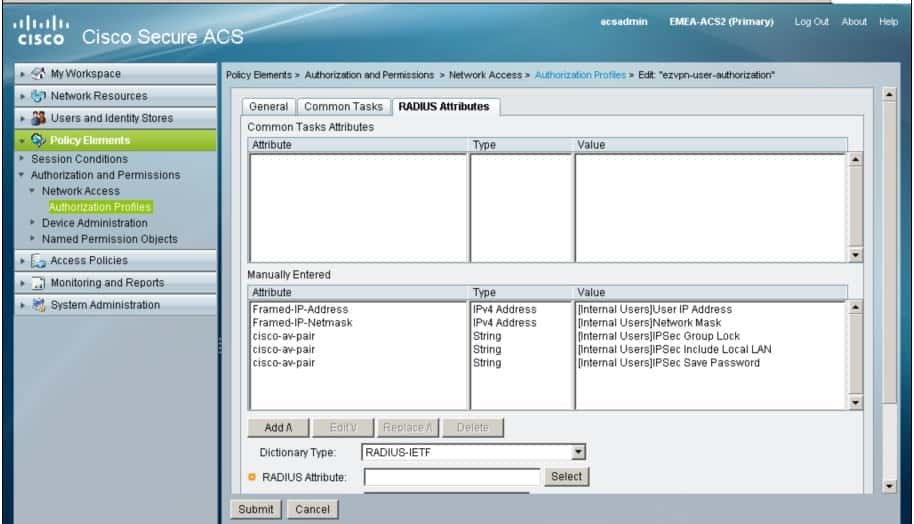
Task: Select the RADIUS Attributes tab
Action: 444,107
